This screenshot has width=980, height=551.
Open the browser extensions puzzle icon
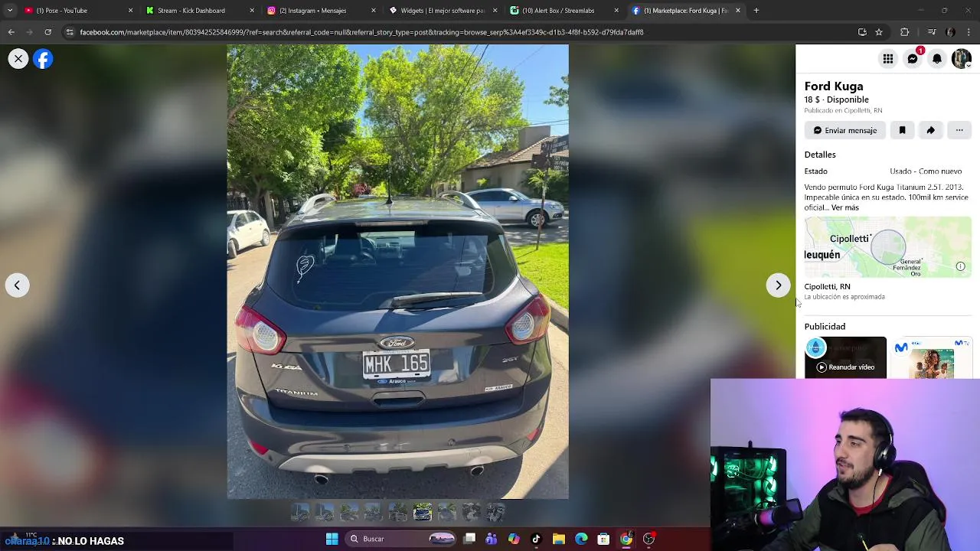[905, 32]
